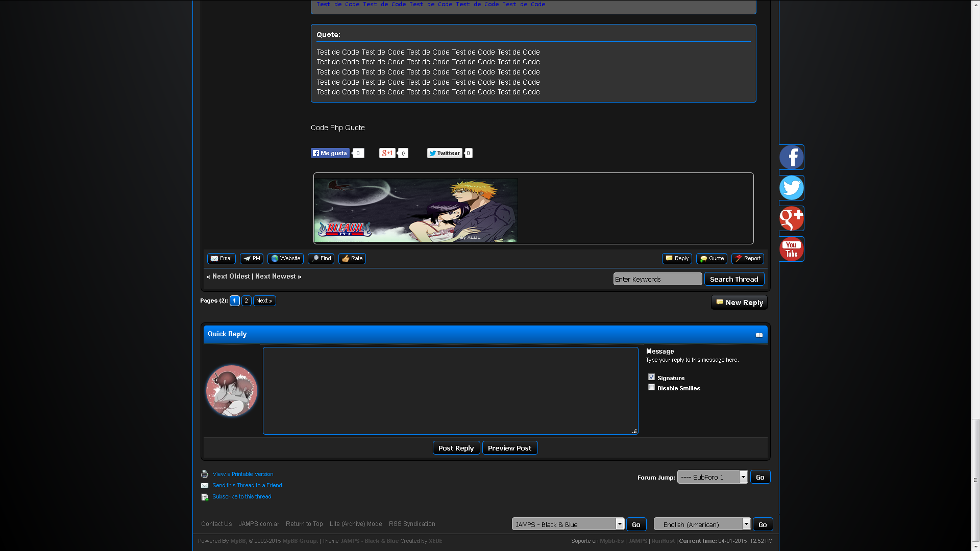The width and height of the screenshot is (980, 551).
Task: Open the Google Plus sidebar icon
Action: coord(791,218)
